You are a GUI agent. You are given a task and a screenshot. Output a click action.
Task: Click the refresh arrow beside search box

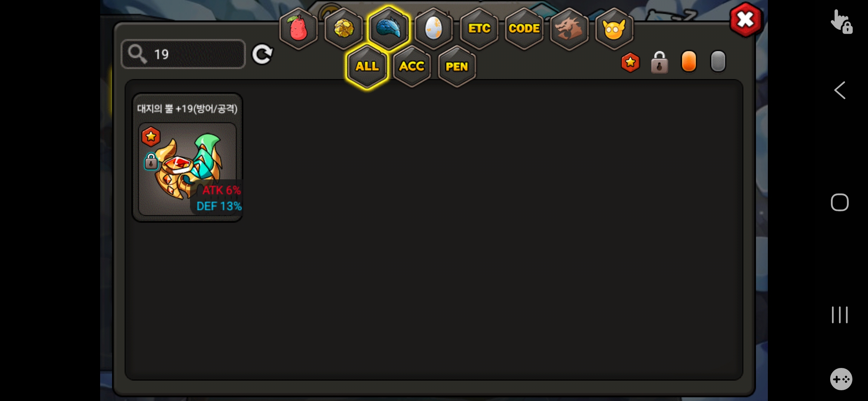(x=262, y=55)
